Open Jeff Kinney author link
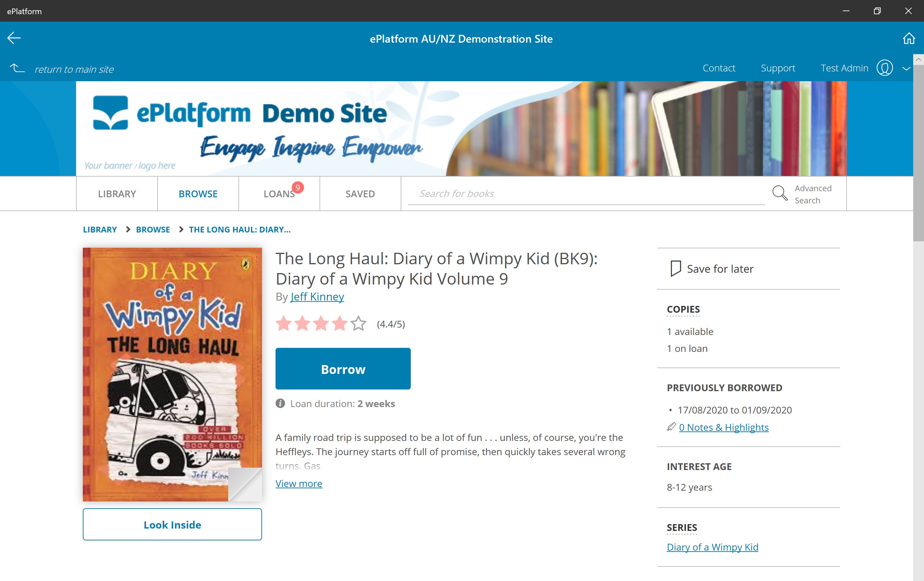Viewport: 924px width, 581px height. point(317,297)
